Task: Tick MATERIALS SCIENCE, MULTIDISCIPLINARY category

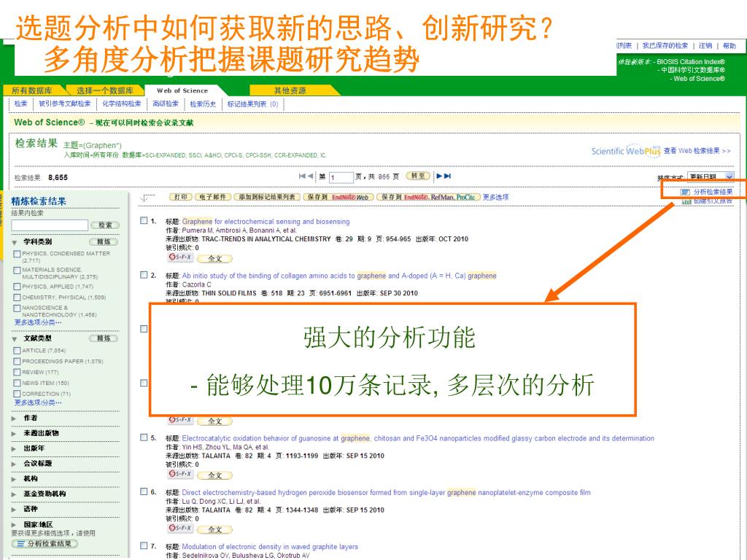Action: coord(18,271)
